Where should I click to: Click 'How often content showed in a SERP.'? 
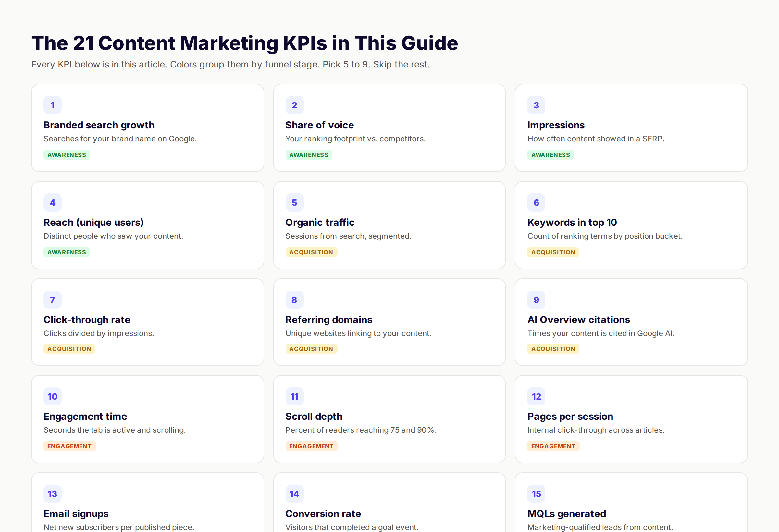[596, 139]
